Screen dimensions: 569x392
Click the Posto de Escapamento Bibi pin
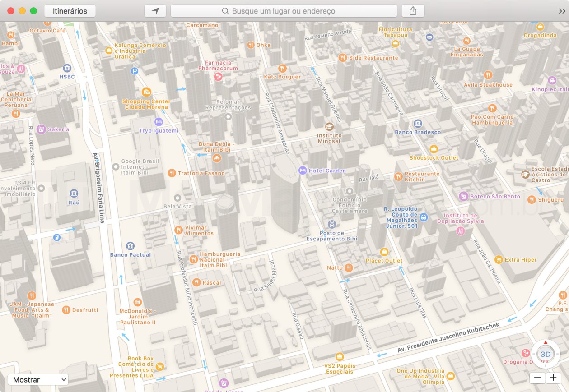pyautogui.click(x=332, y=224)
